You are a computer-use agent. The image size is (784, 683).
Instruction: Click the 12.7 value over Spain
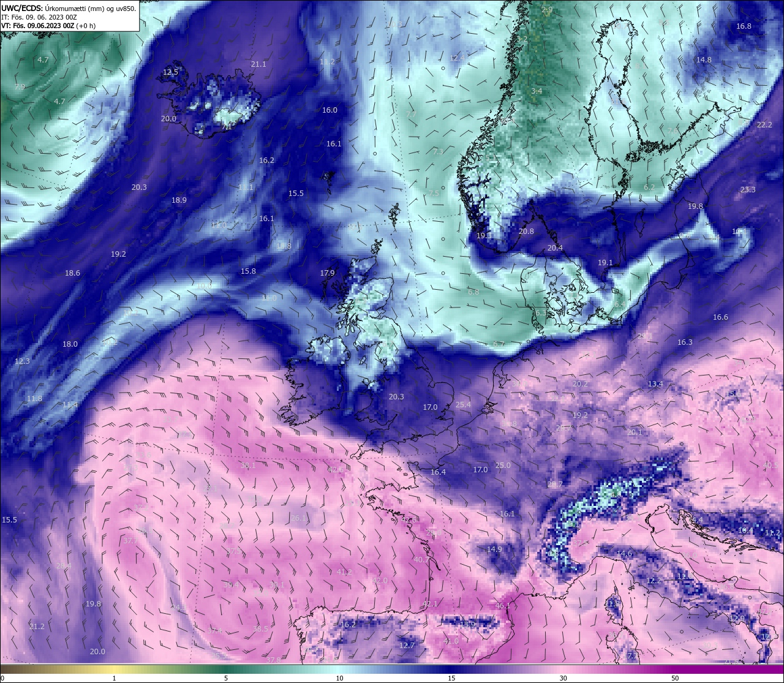(407, 646)
